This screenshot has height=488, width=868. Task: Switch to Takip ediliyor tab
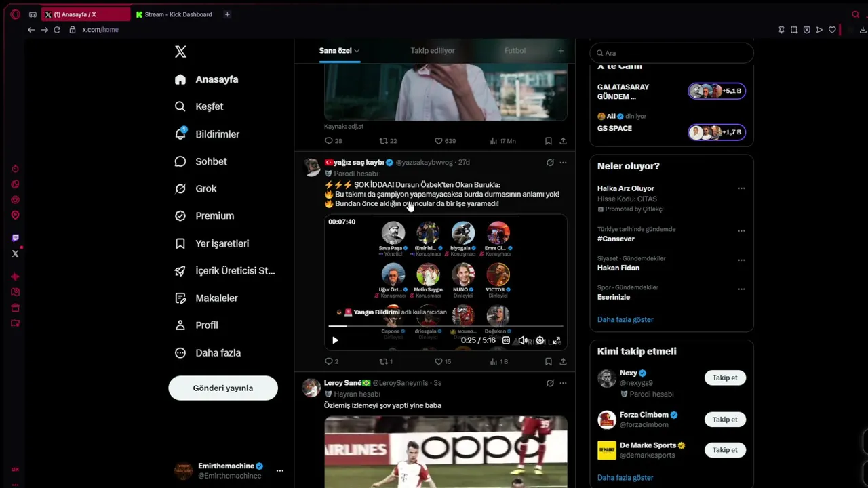pyautogui.click(x=433, y=51)
